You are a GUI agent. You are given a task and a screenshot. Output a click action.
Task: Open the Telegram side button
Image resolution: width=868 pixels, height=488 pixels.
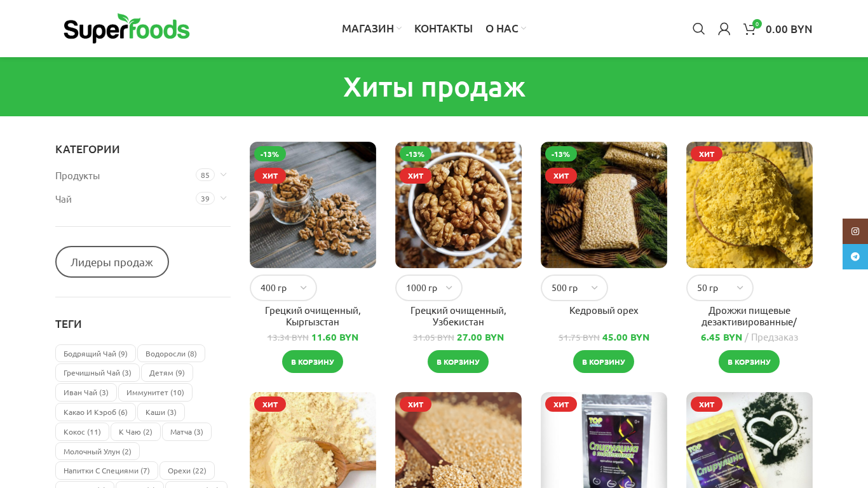[855, 257]
